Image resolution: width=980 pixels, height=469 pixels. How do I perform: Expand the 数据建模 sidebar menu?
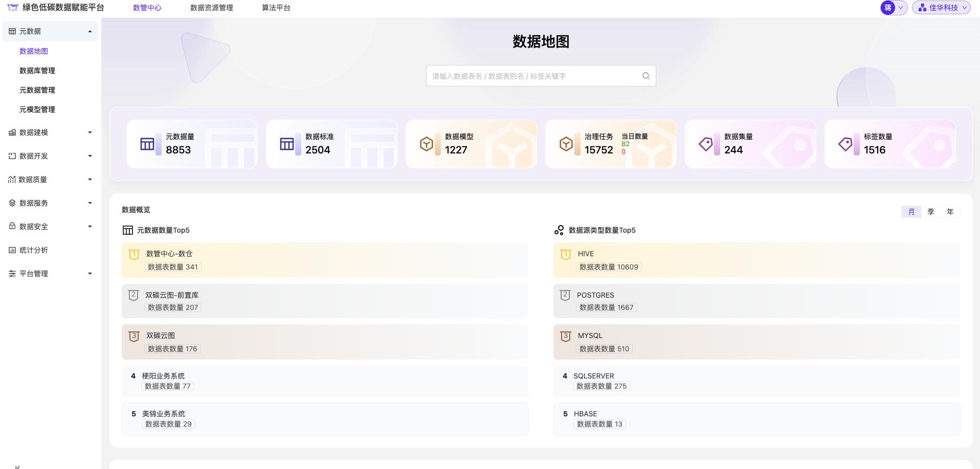(x=50, y=132)
